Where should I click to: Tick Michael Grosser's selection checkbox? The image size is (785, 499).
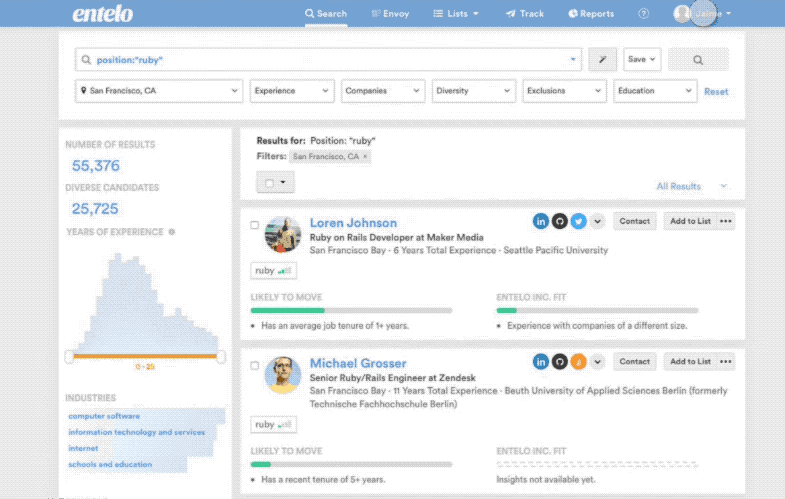click(254, 365)
